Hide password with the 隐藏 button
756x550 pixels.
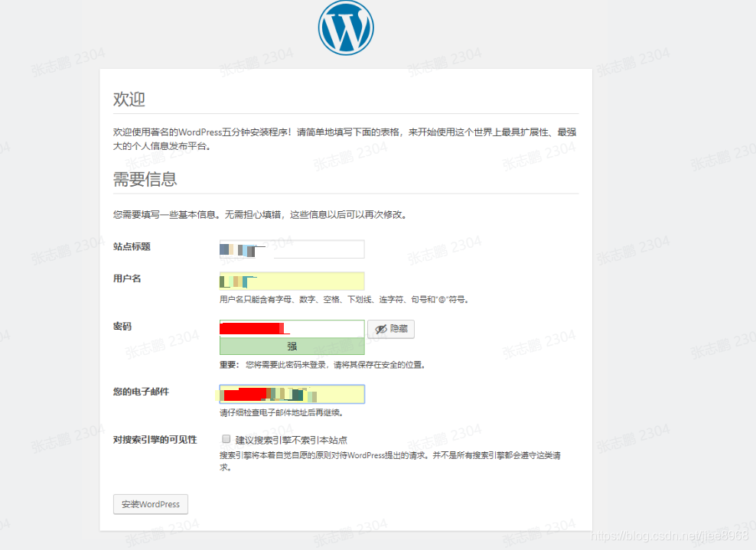click(x=390, y=329)
